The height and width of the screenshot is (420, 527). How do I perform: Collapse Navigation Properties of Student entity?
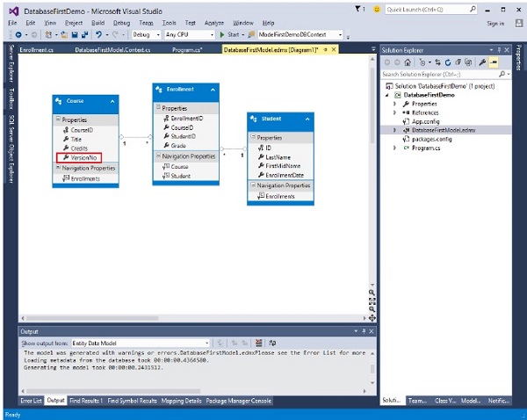253,185
